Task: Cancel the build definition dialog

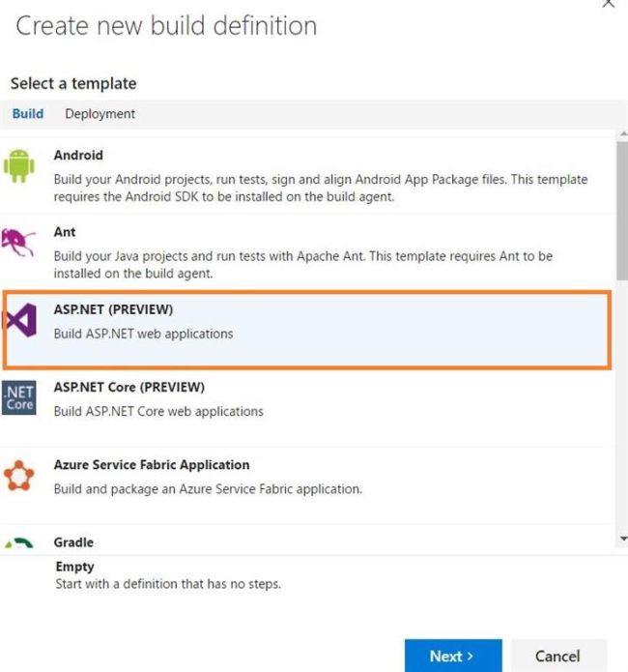Action: [557, 656]
